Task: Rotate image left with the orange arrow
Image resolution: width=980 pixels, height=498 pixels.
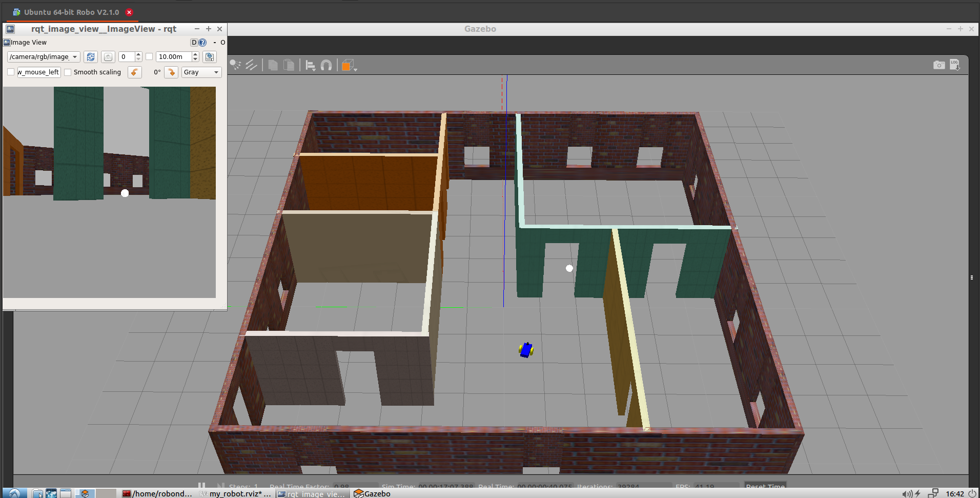Action: 134,72
